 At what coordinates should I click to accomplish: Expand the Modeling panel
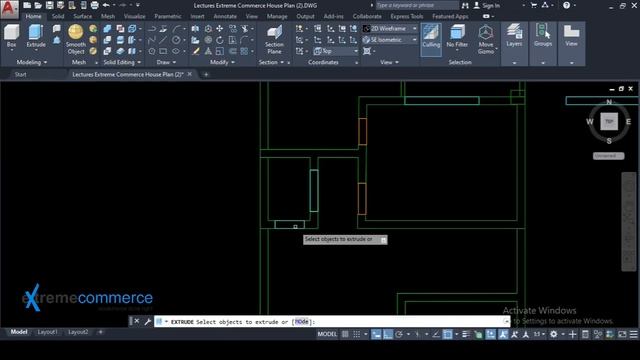tap(31, 62)
